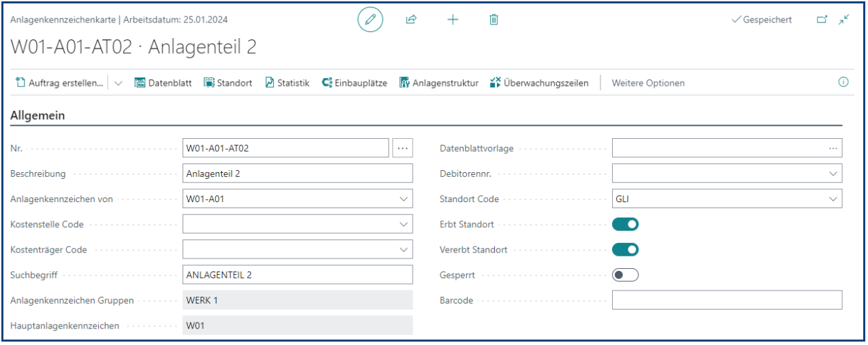Click the Allgemein section header

[x=37, y=116]
